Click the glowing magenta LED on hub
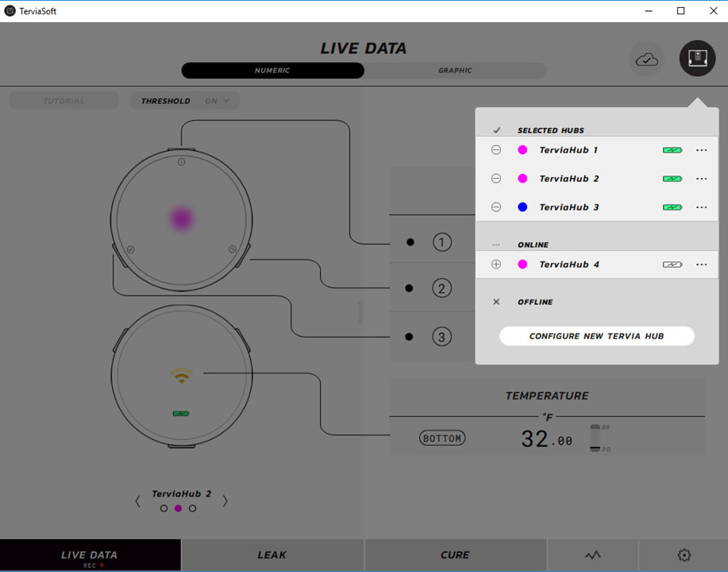The image size is (728, 572). coord(182,218)
